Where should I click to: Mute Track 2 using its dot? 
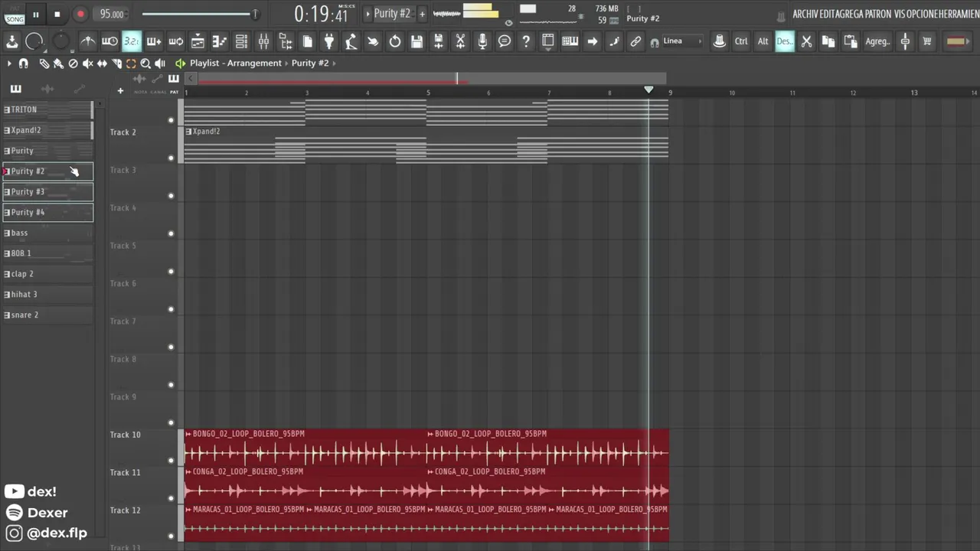click(171, 158)
